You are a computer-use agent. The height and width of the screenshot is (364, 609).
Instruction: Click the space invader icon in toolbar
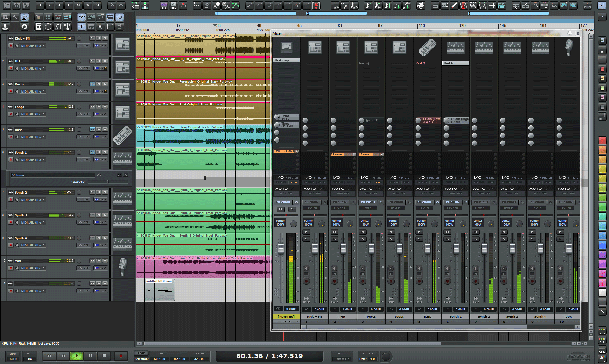(x=421, y=5)
